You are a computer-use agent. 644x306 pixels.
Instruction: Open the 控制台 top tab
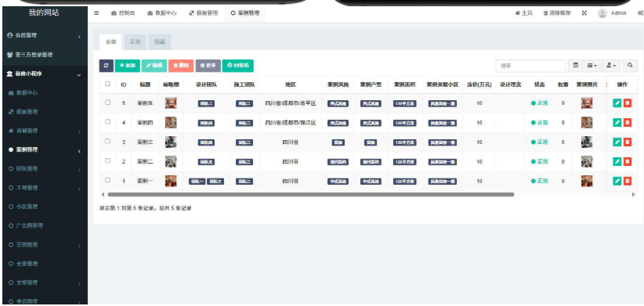pos(123,13)
